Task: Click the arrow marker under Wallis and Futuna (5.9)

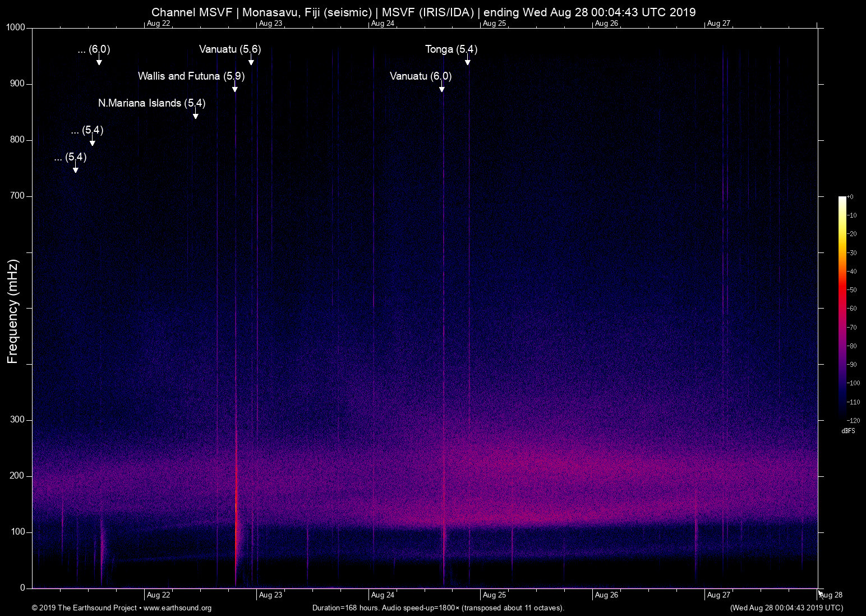Action: coord(234,88)
